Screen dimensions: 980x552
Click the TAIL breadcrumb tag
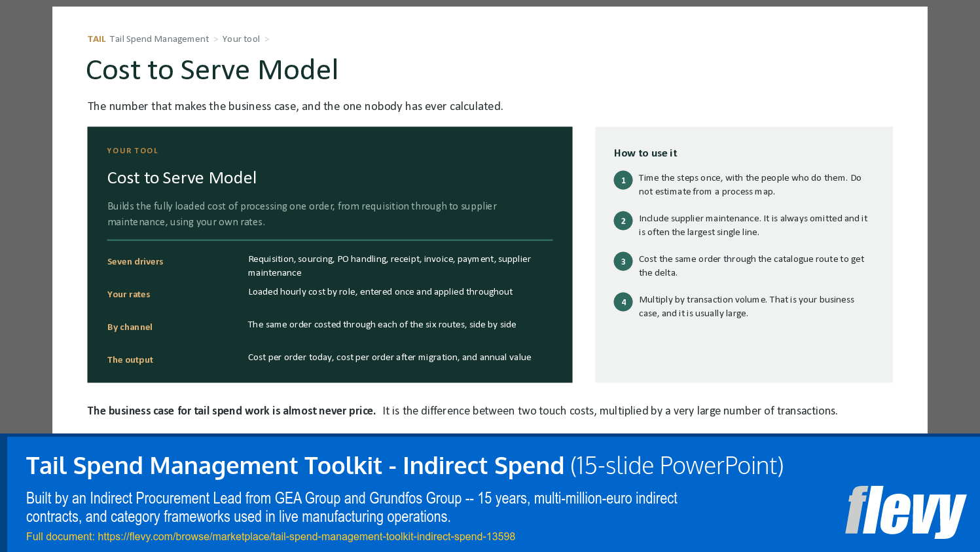97,39
